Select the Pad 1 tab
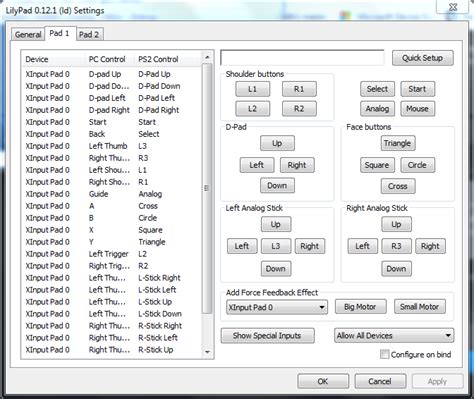This screenshot has height=399, width=474. coord(60,33)
